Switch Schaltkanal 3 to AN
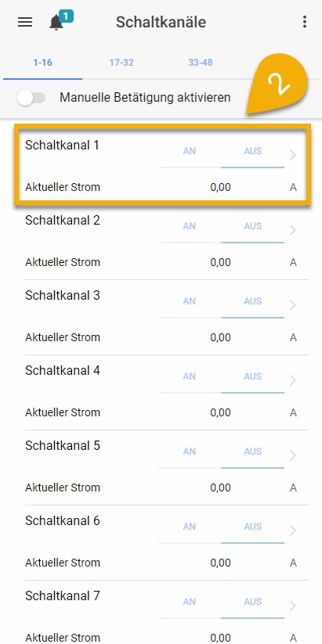Image resolution: width=322 pixels, height=644 pixels. tap(189, 301)
